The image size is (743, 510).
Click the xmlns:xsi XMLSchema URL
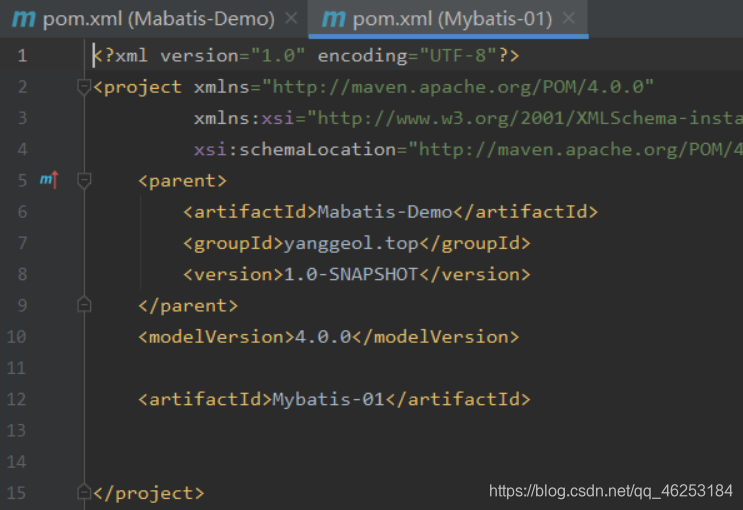pos(525,118)
